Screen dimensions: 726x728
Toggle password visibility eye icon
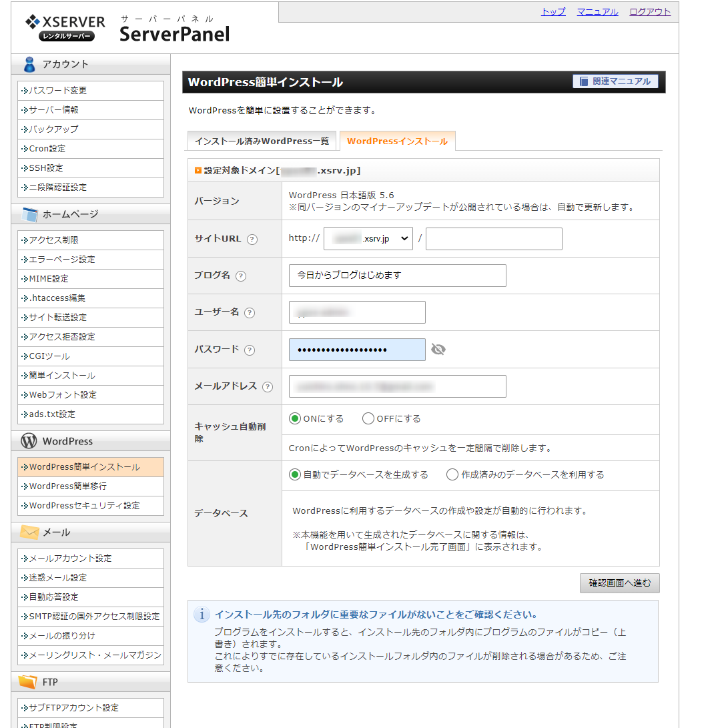point(438,349)
